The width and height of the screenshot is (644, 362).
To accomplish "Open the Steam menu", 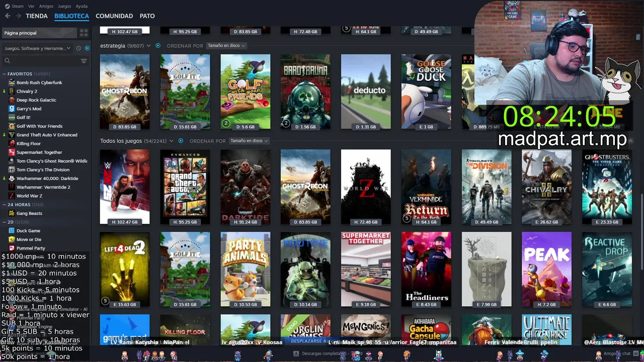I will pyautogui.click(x=18, y=6).
